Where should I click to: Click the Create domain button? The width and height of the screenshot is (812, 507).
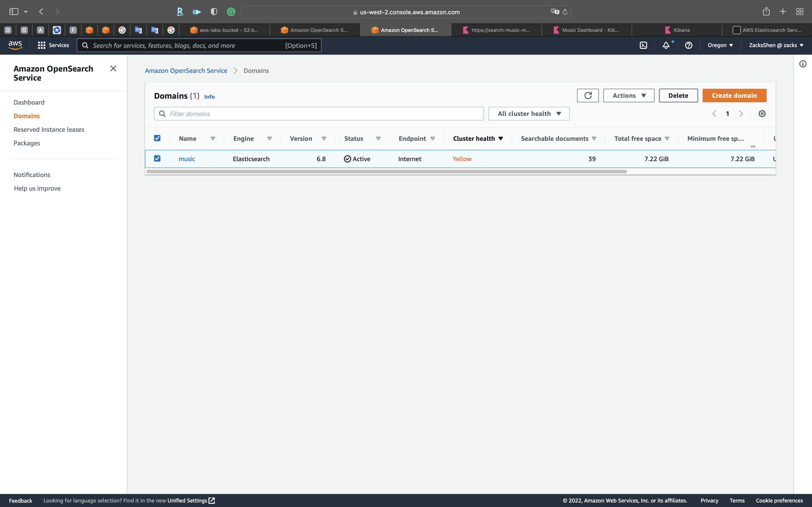click(x=734, y=96)
